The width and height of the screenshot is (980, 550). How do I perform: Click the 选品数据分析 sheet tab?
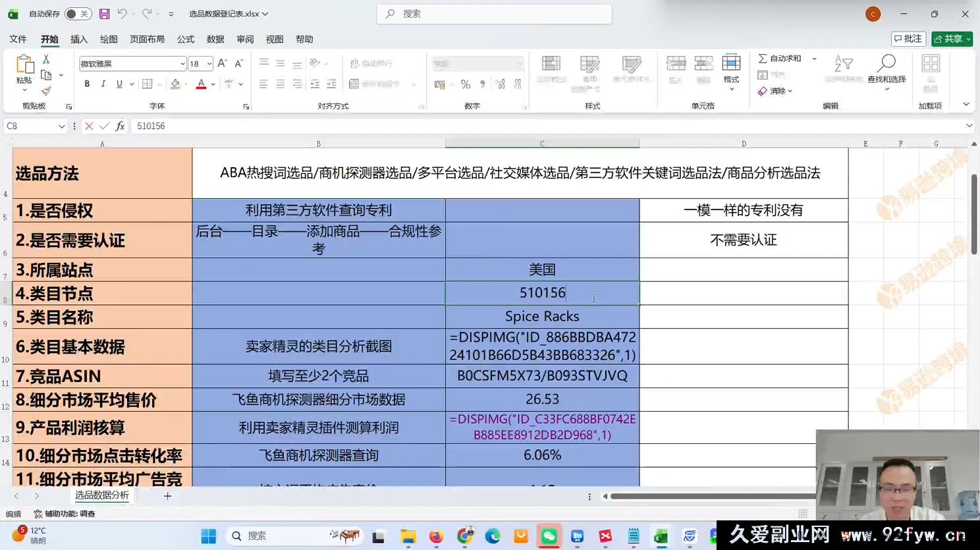tap(102, 496)
